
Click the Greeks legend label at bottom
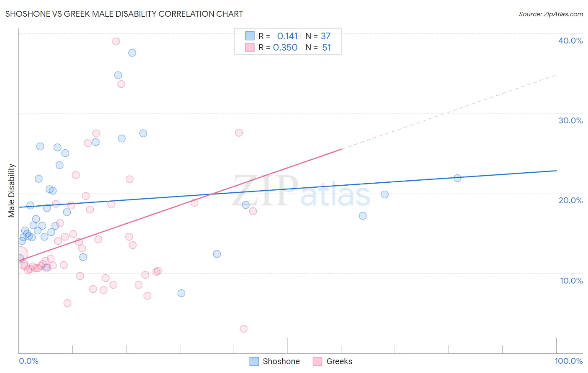click(x=339, y=361)
